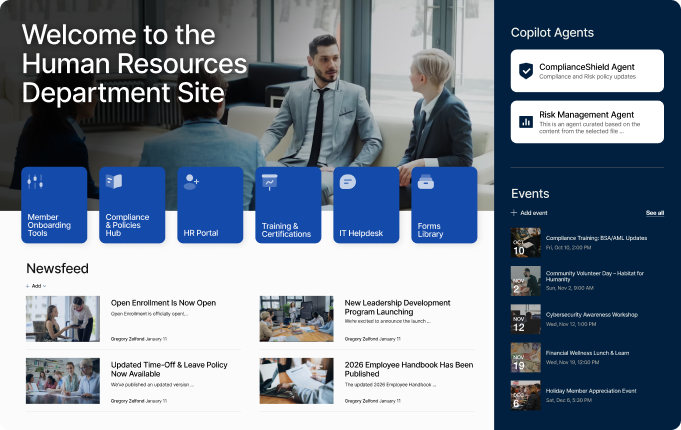Open the Open Enrollment Is Now Open article
Screen dimensions: 681x430
coord(163,303)
